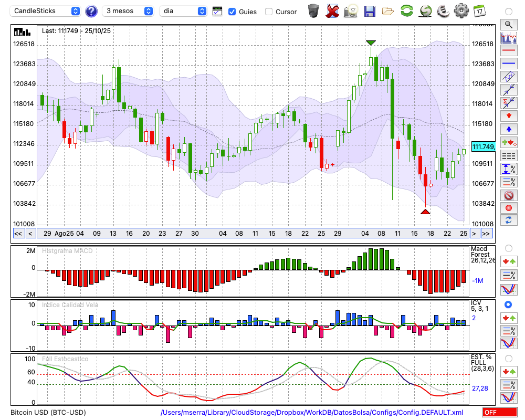Open the calendar icon in toolbar
The height and width of the screenshot is (420, 525).
click(x=479, y=10)
